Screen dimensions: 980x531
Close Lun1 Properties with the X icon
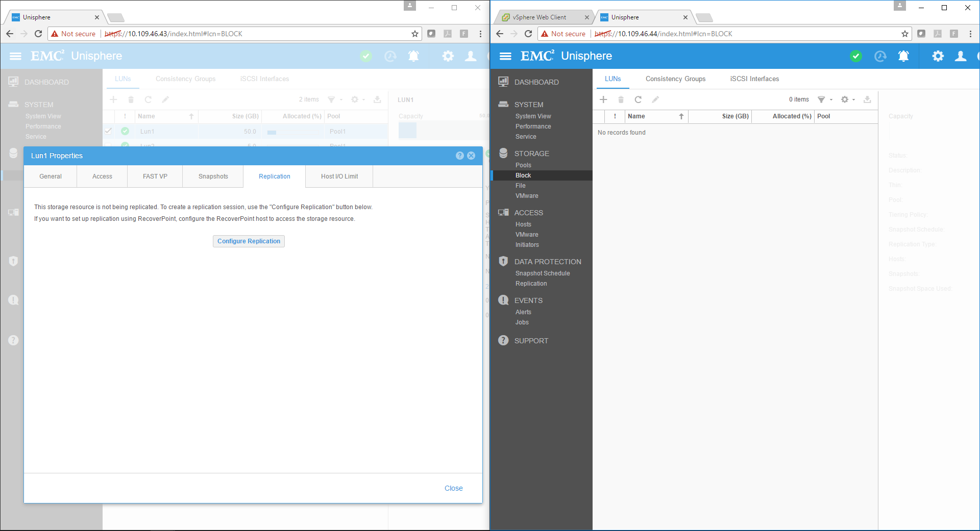coord(471,156)
